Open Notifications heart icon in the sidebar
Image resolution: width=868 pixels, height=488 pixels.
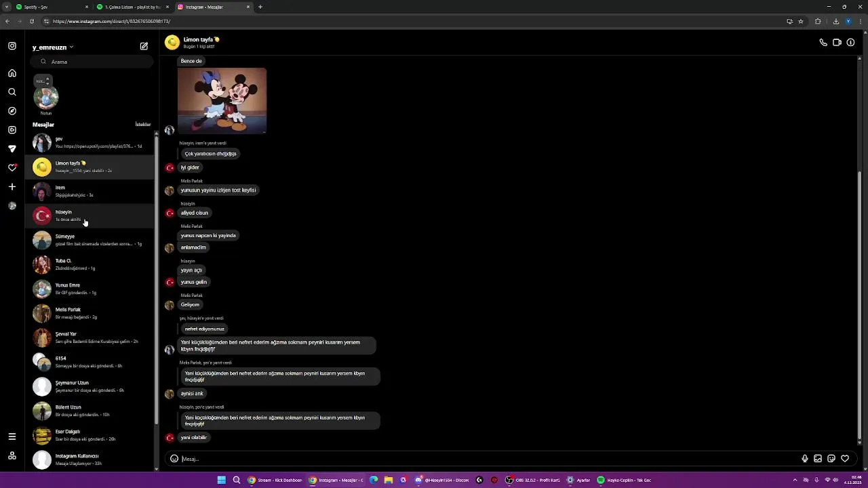(x=12, y=168)
